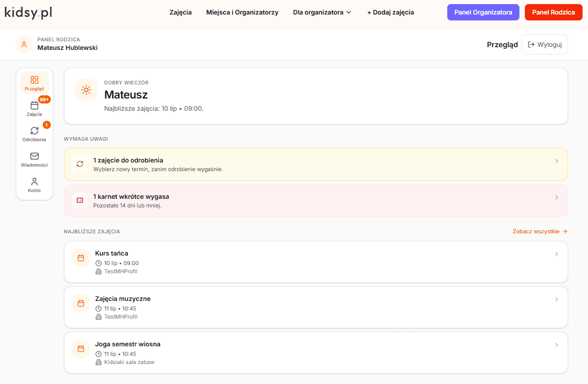Open chevron on Kurs tańca card
The image size is (588, 384).
(557, 254)
